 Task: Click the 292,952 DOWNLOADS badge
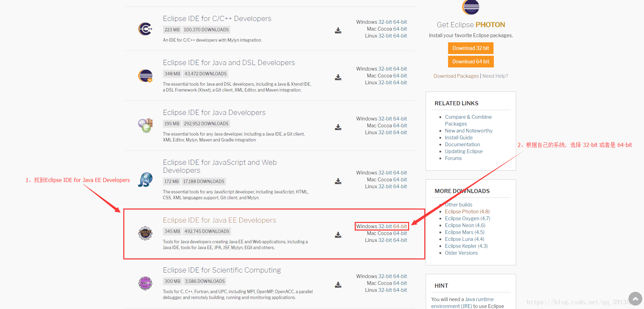pyautogui.click(x=206, y=124)
